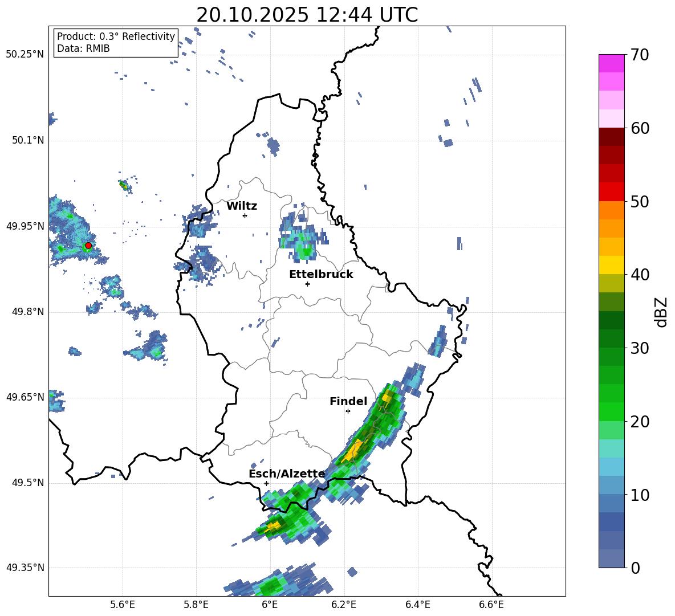Click the 49.5°N latitude label
Image resolution: width=675 pixels, height=616 pixels.
point(28,483)
